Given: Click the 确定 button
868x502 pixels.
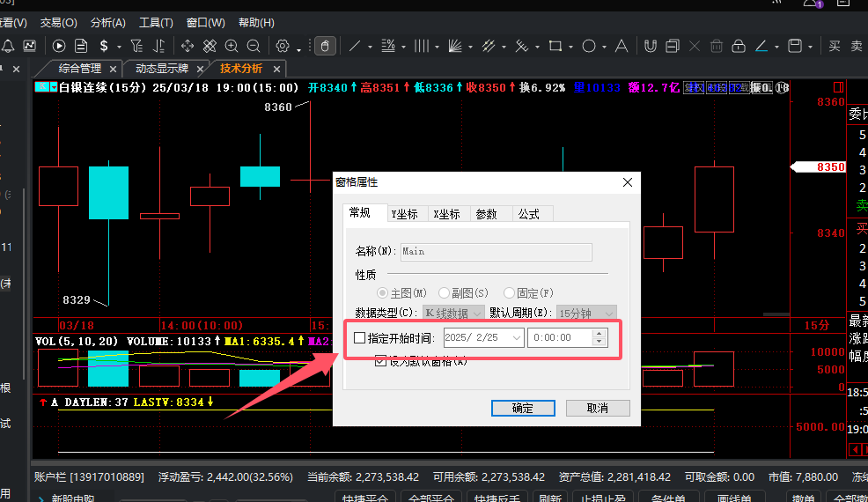Looking at the screenshot, I should tap(523, 408).
